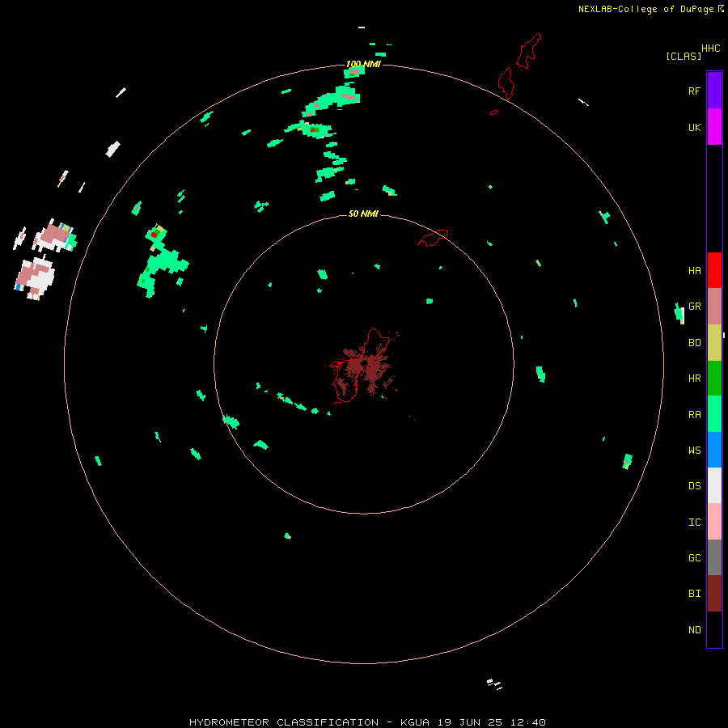Click the BD legend label text
The width and height of the screenshot is (728, 728).
coord(695,343)
